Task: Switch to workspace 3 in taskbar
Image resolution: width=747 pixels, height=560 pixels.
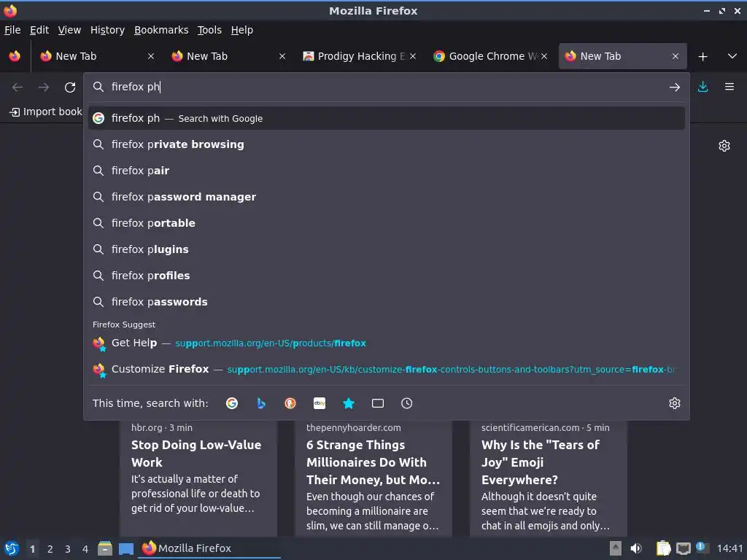Action: (68, 549)
